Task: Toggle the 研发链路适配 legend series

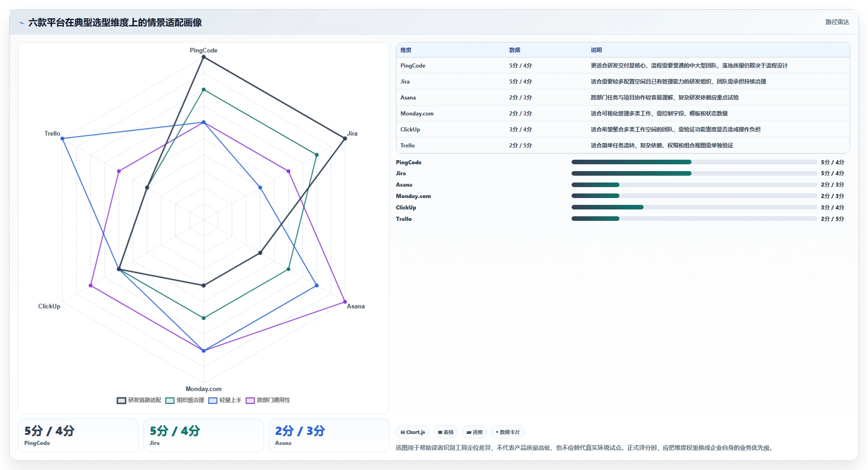Action: [139, 400]
